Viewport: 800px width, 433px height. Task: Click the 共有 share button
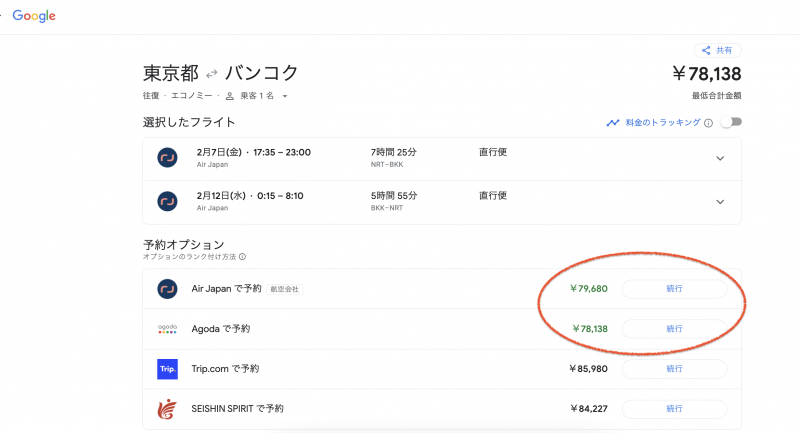718,50
